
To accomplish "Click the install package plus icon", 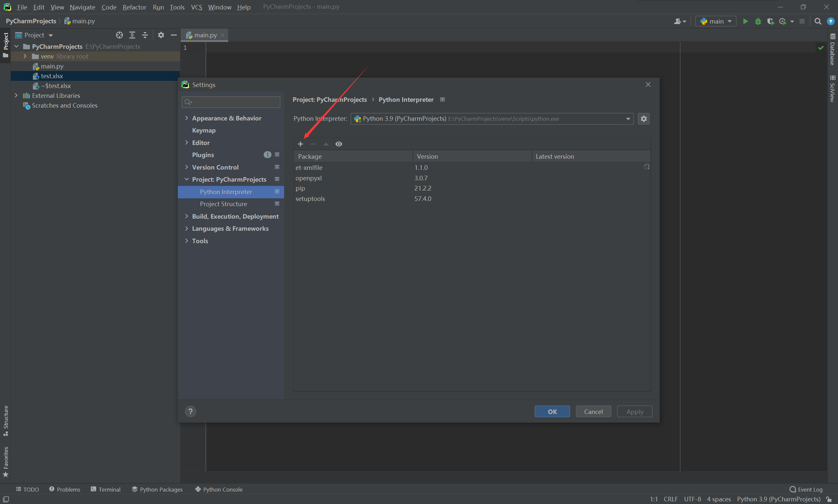I will click(x=300, y=144).
